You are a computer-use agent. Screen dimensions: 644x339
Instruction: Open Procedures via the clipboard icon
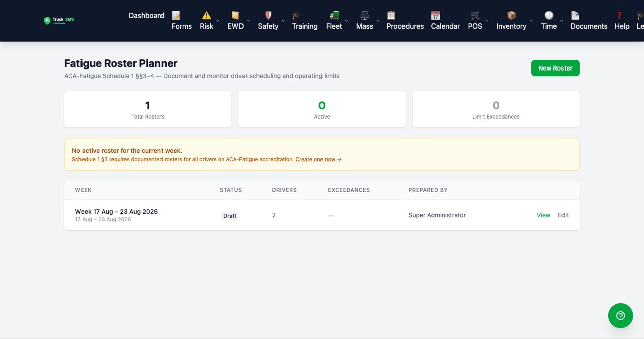click(391, 16)
